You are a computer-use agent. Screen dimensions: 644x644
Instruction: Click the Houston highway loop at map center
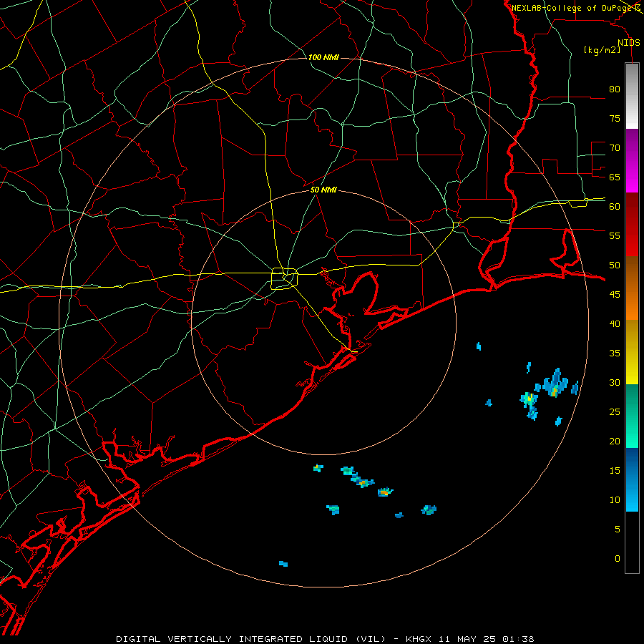pos(285,278)
